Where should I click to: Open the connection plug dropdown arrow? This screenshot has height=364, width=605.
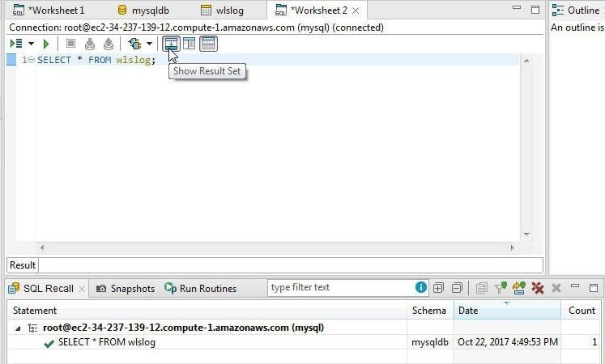pyautogui.click(x=149, y=44)
